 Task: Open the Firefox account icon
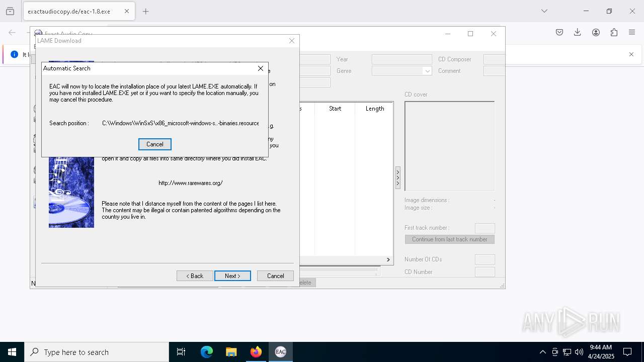click(596, 32)
